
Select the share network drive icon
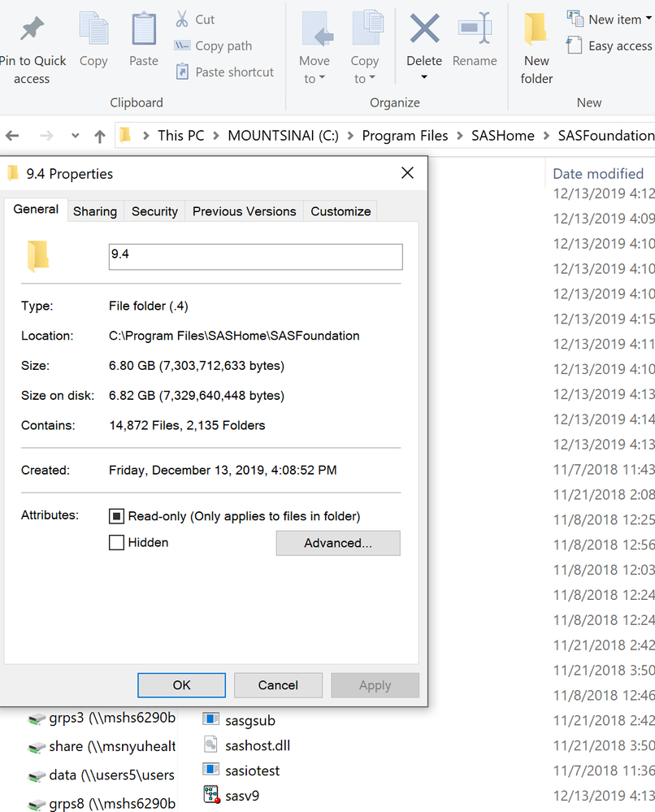pos(37,747)
